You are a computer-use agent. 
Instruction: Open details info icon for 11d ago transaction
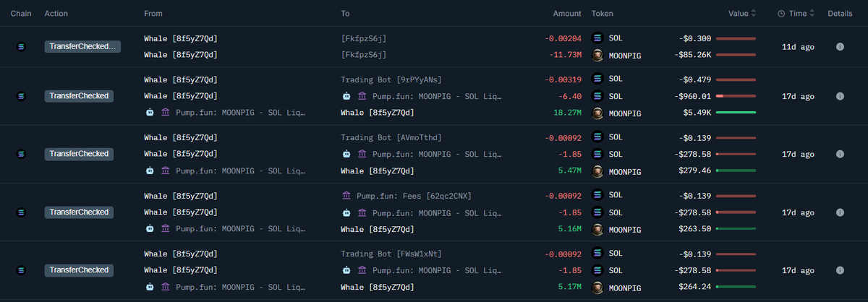840,46
